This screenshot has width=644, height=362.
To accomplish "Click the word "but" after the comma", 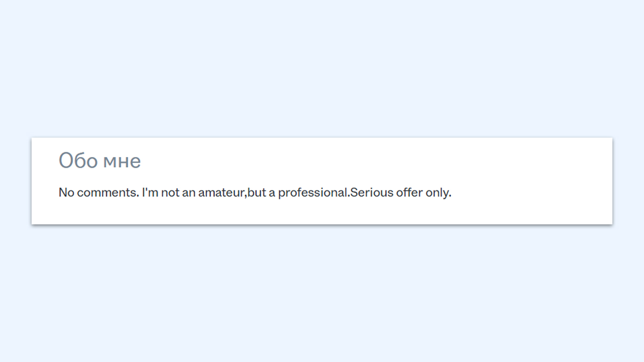I will [x=256, y=192].
